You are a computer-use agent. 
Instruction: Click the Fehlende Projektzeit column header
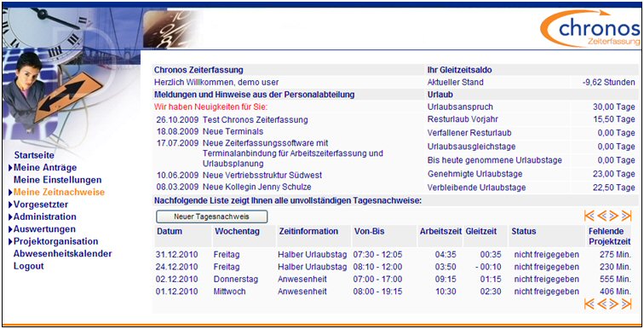(609, 236)
